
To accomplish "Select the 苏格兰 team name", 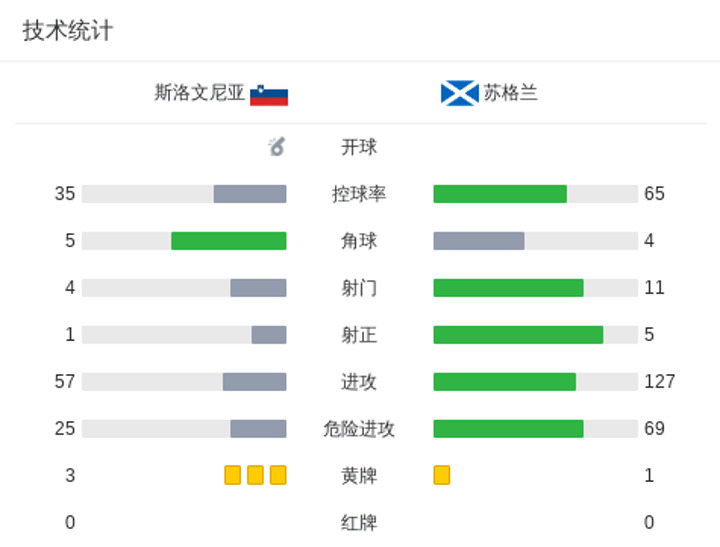I will coord(511,93).
